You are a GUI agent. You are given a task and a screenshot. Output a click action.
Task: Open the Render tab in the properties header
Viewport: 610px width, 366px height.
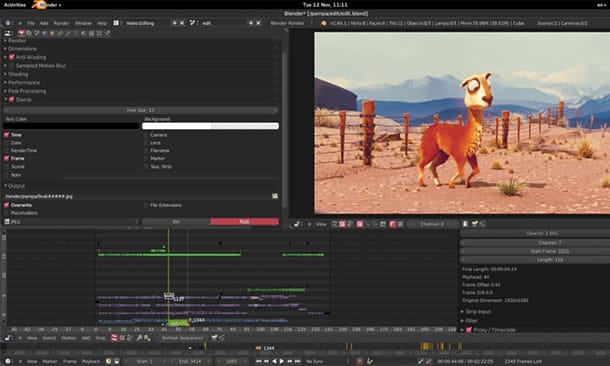[21, 33]
